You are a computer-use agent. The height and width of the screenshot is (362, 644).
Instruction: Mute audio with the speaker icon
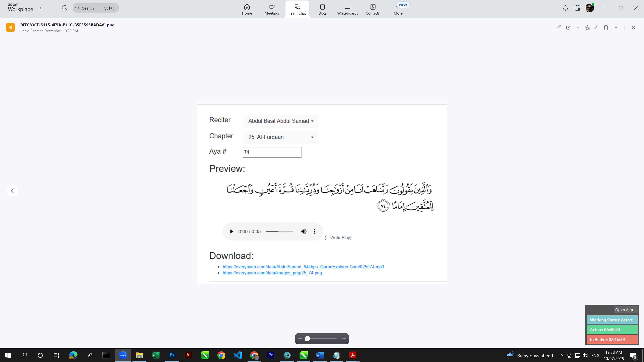304,232
